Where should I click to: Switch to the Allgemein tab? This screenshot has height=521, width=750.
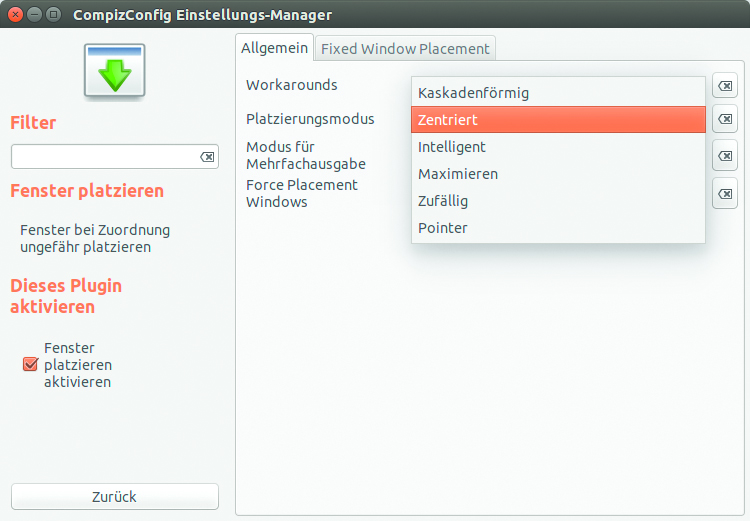click(x=275, y=48)
